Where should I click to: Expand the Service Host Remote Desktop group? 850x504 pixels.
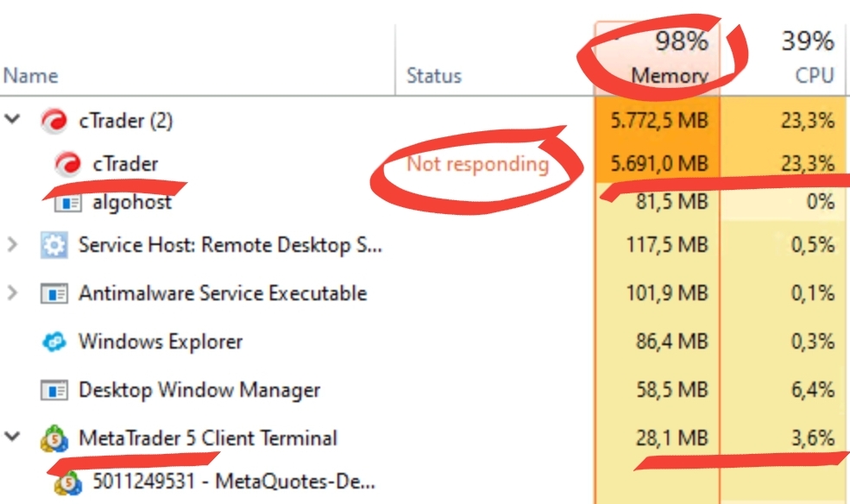tap(13, 245)
